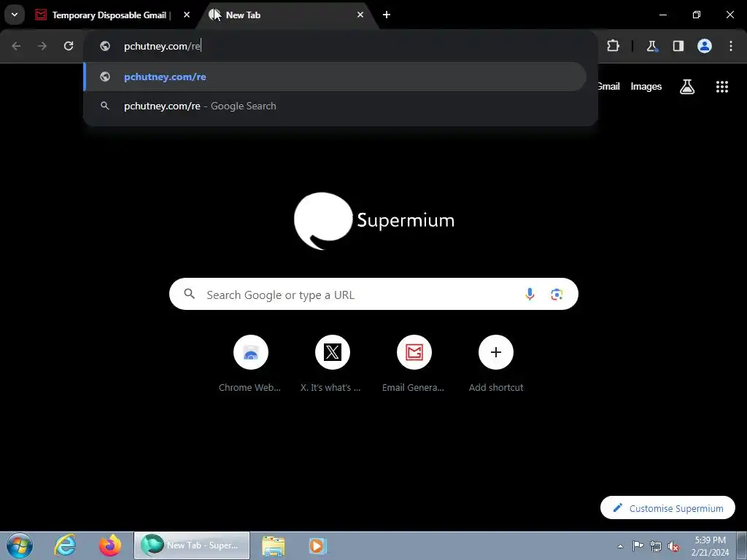Click Customise Supermium button
This screenshot has width=747, height=560.
click(667, 508)
